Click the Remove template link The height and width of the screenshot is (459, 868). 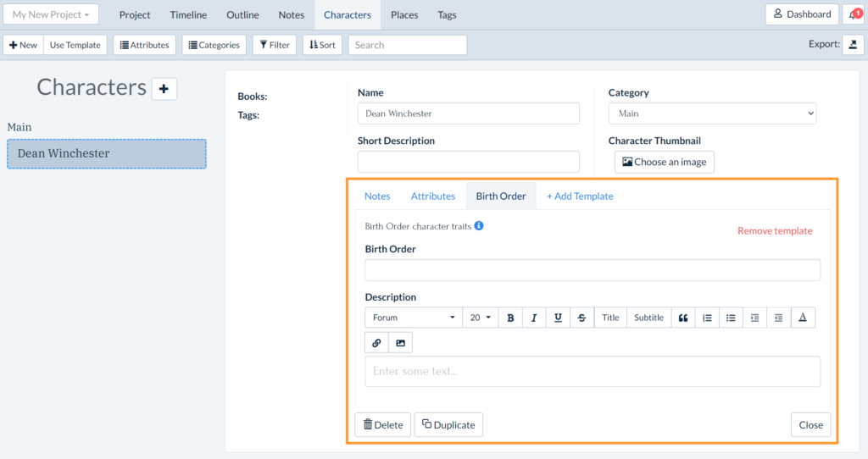click(775, 231)
